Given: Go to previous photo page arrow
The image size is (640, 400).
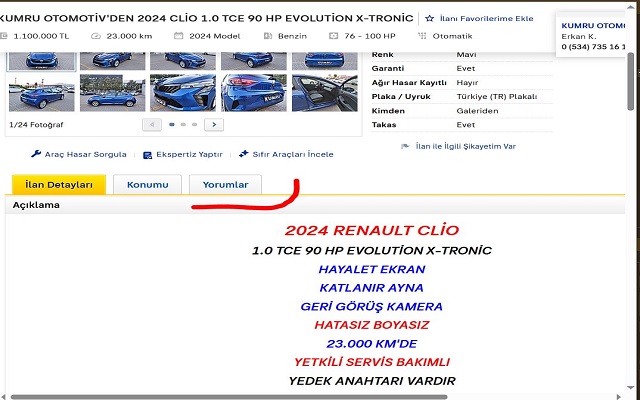Looking at the screenshot, I should (152, 124).
